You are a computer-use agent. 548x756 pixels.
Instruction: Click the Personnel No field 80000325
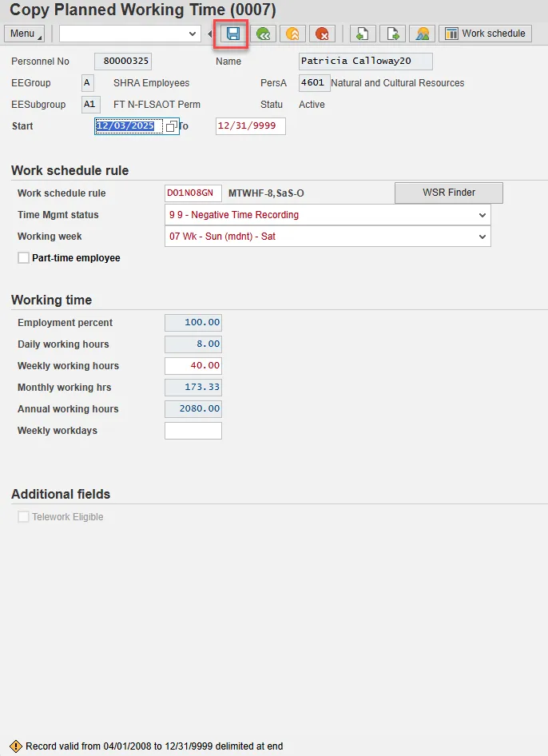123,62
